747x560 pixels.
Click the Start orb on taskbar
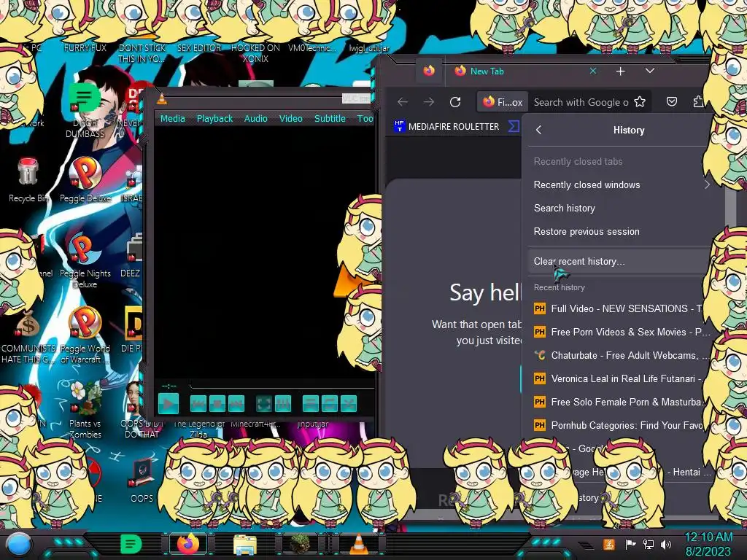pos(18,545)
